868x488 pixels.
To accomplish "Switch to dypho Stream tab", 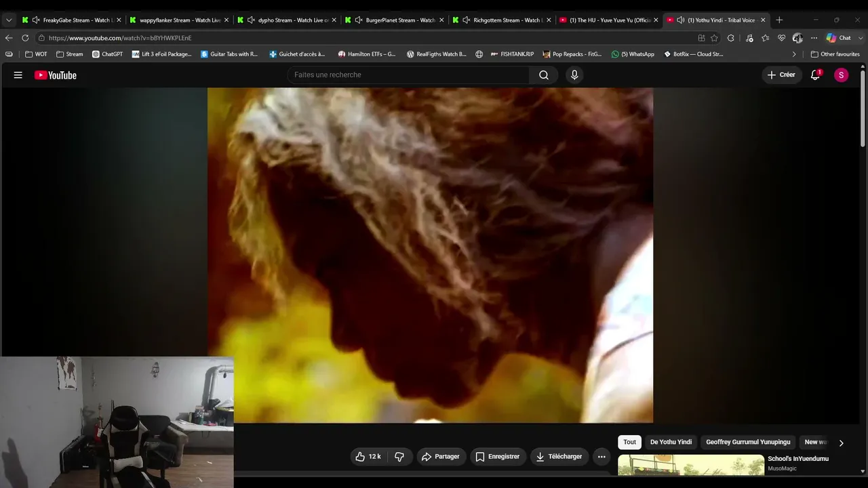I will [288, 20].
